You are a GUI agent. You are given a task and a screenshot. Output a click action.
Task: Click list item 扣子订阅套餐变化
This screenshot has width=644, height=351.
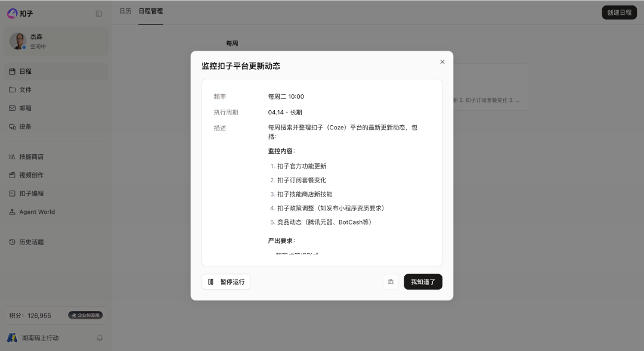(x=302, y=180)
